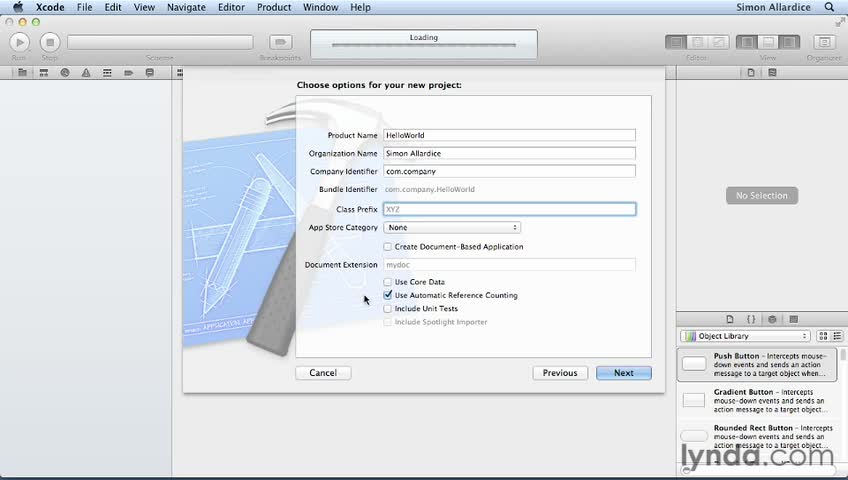
Task: Switch library to icon grid view
Action: tap(823, 336)
